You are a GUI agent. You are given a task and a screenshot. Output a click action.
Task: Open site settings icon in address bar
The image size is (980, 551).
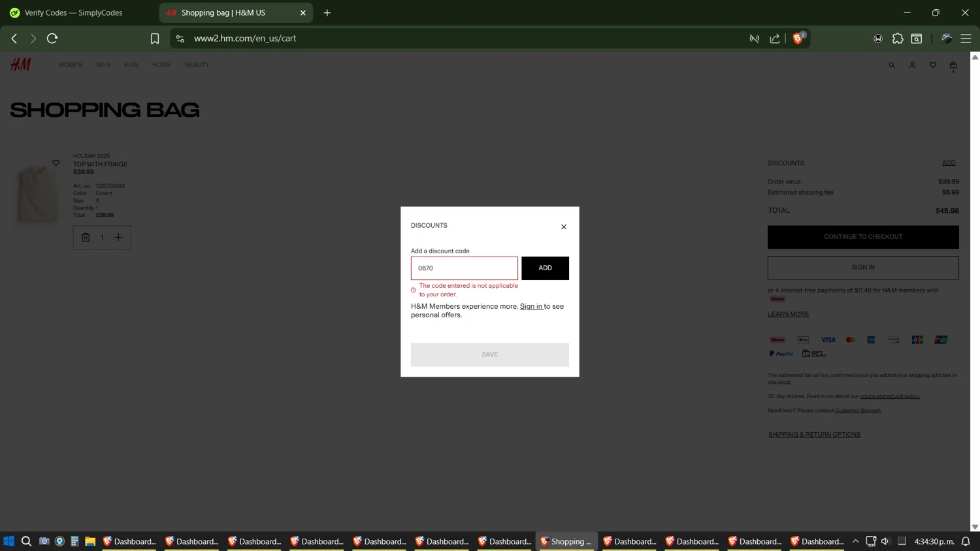tap(180, 39)
